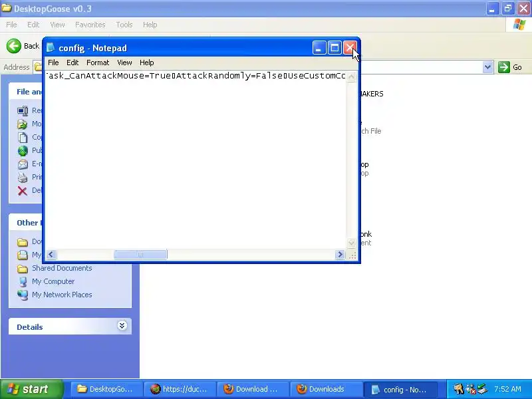Open the Favorites menu in DesktopGoose window
This screenshot has height=399, width=532.
click(90, 25)
